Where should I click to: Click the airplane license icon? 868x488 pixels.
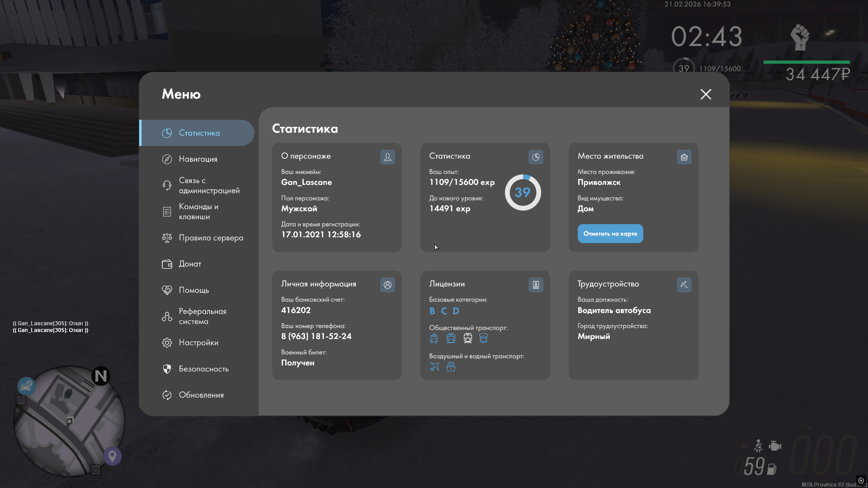(x=434, y=366)
